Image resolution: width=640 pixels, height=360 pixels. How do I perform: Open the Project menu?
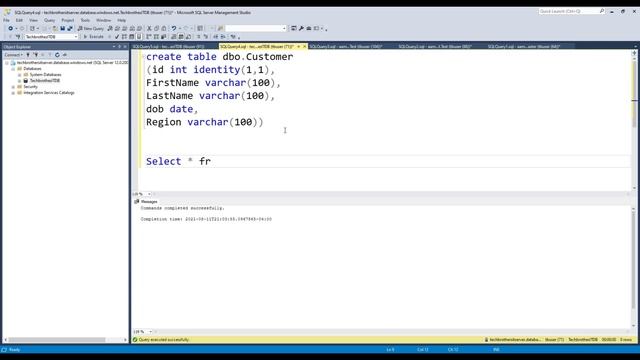68,20
